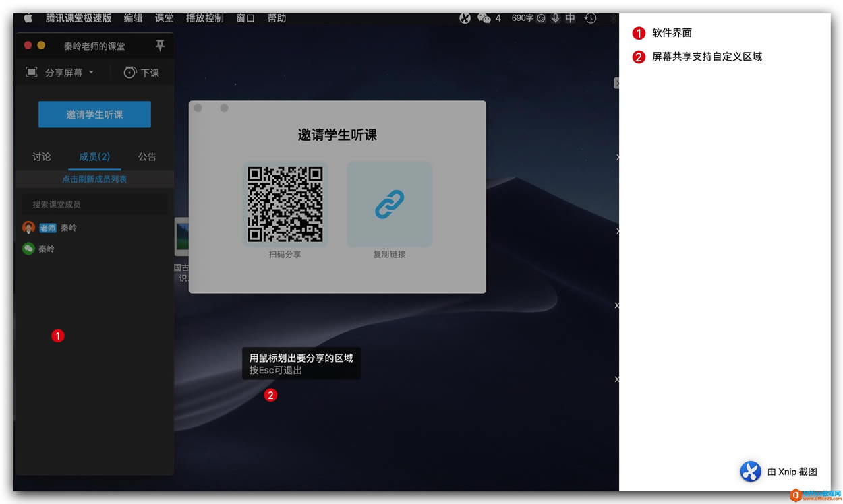Viewport: 843px width, 504px height.
Task: Click the 秦岭老师的课堂 window title
Action: [94, 46]
